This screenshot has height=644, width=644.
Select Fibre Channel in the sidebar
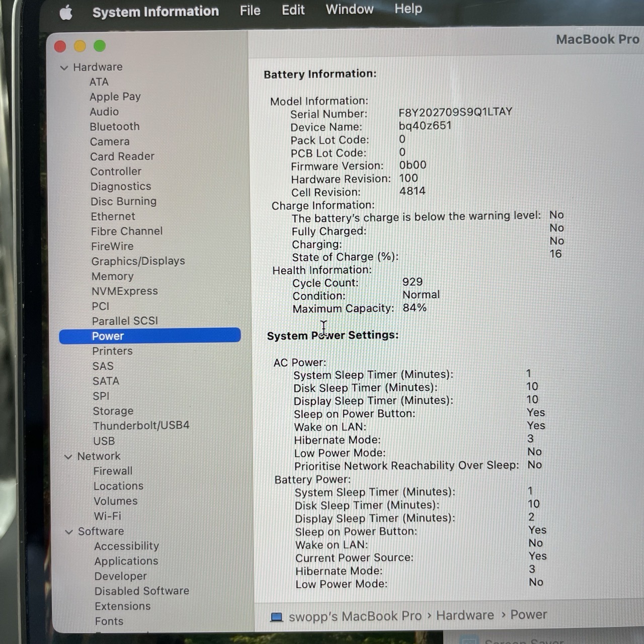tap(127, 231)
